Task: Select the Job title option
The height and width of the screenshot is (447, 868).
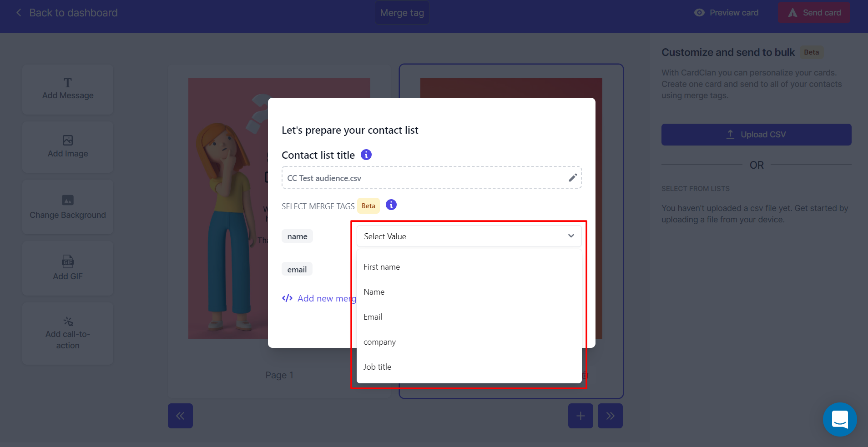Action: pyautogui.click(x=469, y=367)
